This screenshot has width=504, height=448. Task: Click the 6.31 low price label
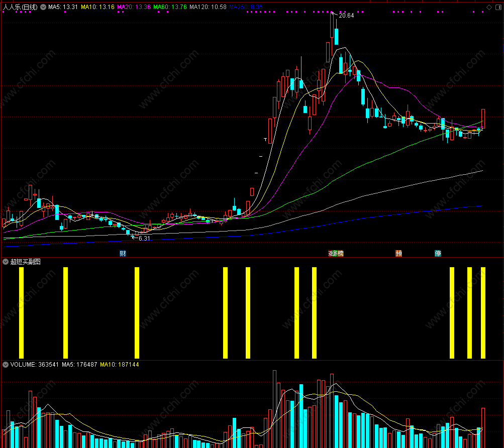[144, 239]
